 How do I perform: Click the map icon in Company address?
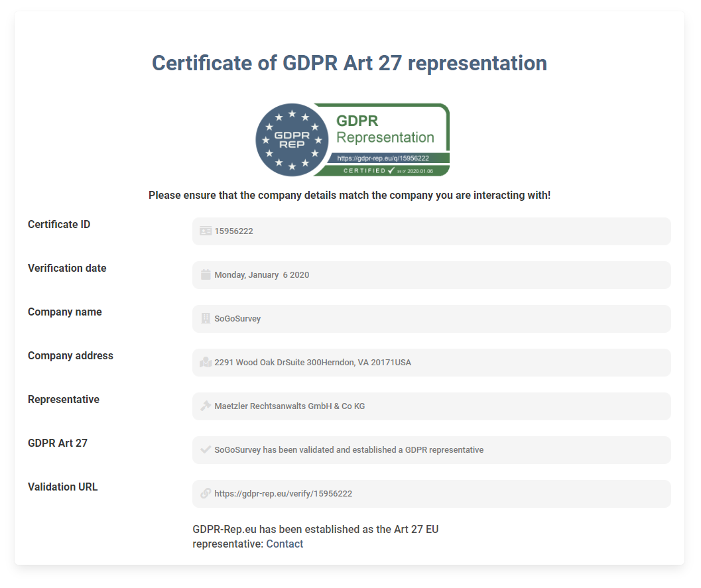(206, 363)
